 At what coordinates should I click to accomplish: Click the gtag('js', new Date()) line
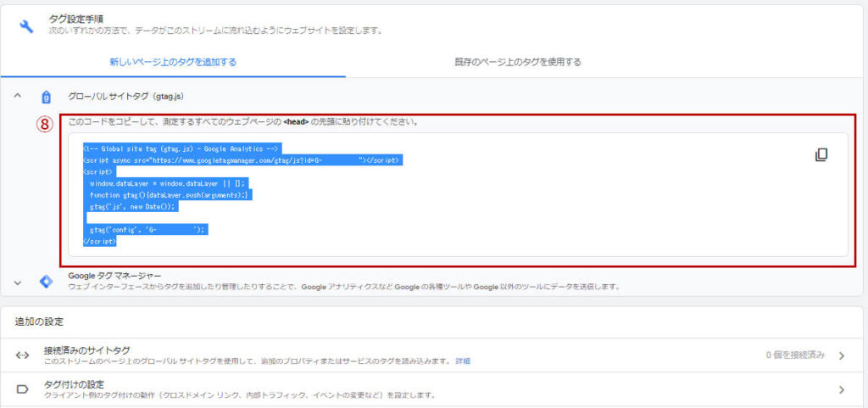click(x=131, y=207)
